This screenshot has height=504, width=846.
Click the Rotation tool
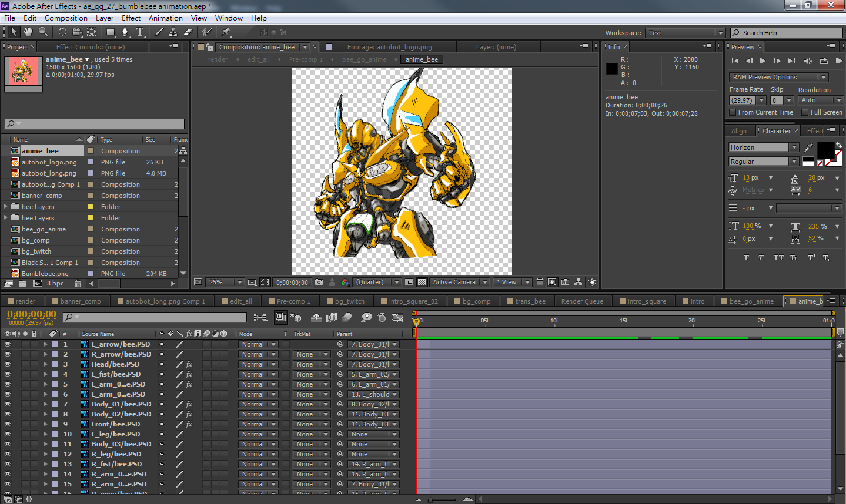(62, 32)
